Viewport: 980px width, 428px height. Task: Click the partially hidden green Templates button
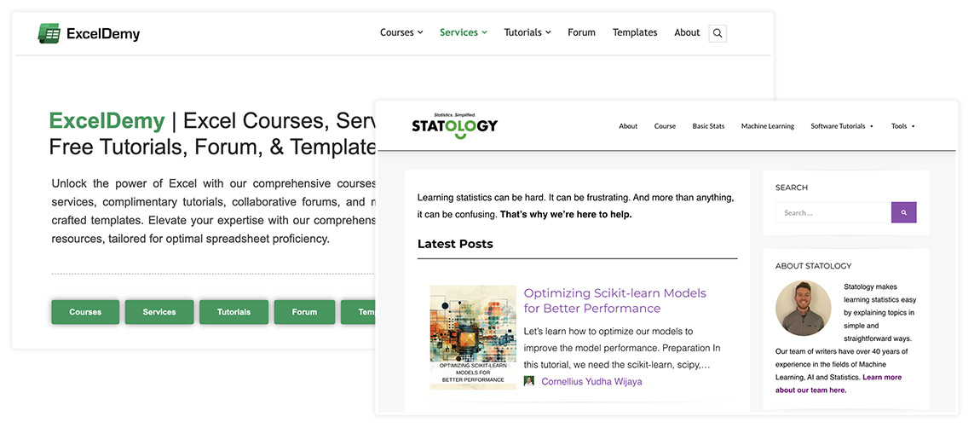click(358, 311)
